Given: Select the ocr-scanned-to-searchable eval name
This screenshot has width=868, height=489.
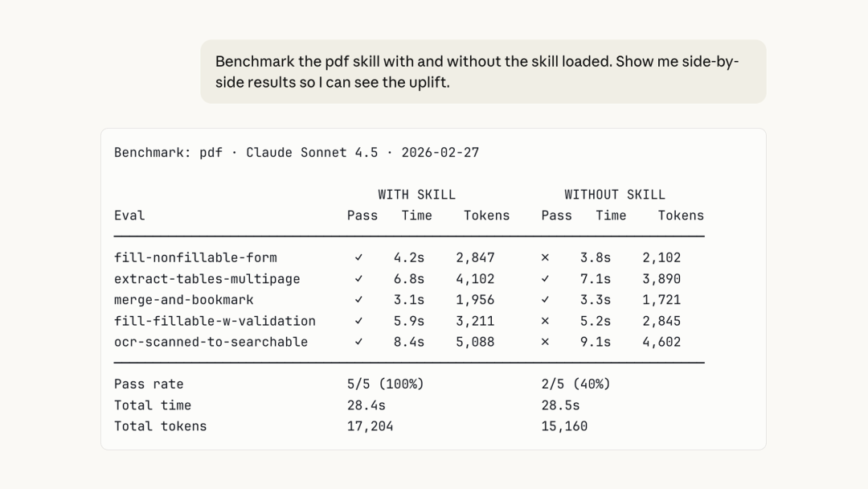Looking at the screenshot, I should pyautogui.click(x=211, y=341).
